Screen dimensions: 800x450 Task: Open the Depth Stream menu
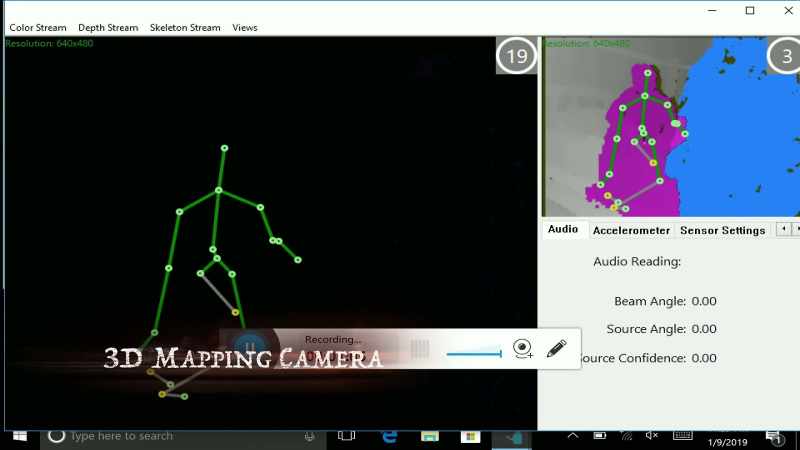click(108, 28)
